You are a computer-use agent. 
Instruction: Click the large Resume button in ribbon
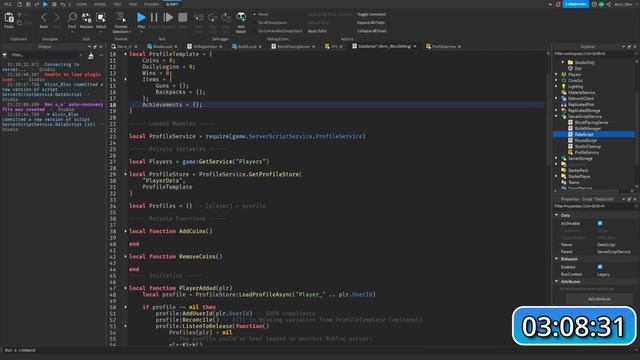[x=168, y=17]
